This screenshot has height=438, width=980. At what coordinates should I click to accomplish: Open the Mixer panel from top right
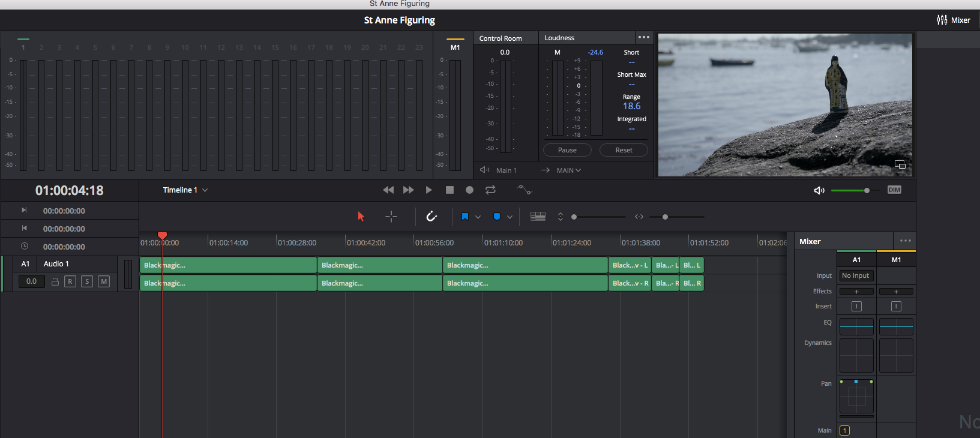pyautogui.click(x=954, y=20)
